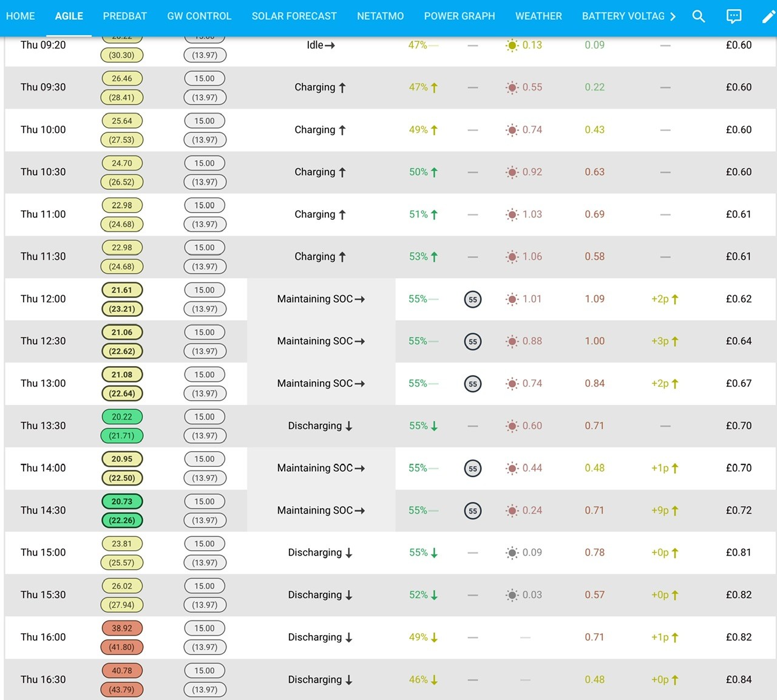The height and width of the screenshot is (700, 777).
Task: Click the grey sun icon at Thu 15:00
Action: 512,553
